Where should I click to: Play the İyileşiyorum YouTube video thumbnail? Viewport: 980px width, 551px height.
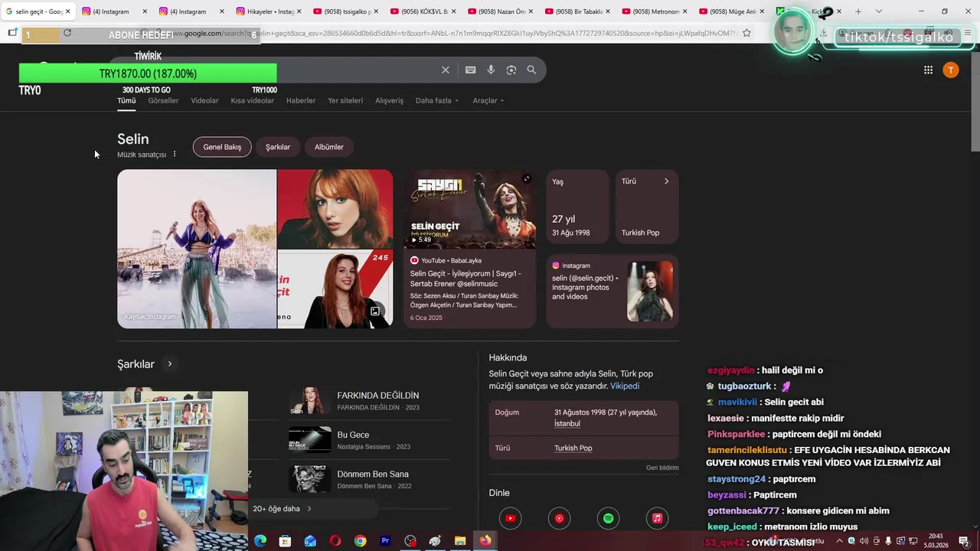pyautogui.click(x=470, y=209)
